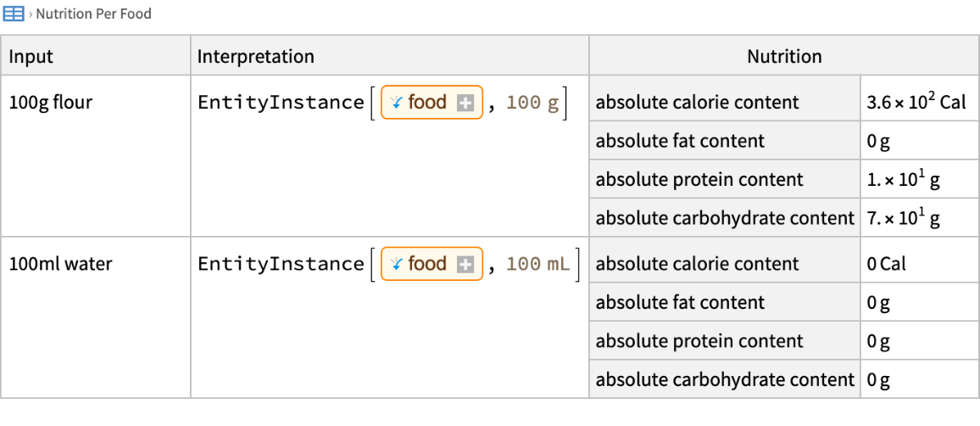The width and height of the screenshot is (980, 426).
Task: Click the 0 Cal value for water
Action: (886, 264)
